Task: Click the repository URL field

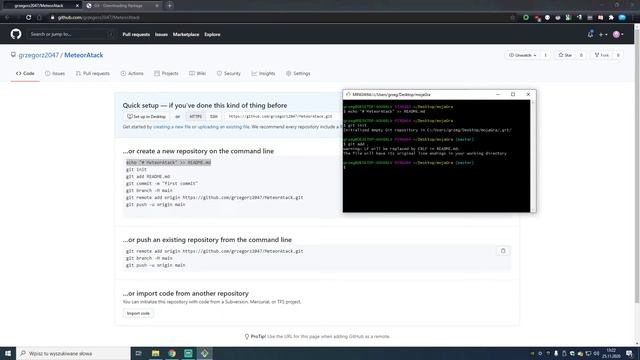Action: (x=283, y=117)
